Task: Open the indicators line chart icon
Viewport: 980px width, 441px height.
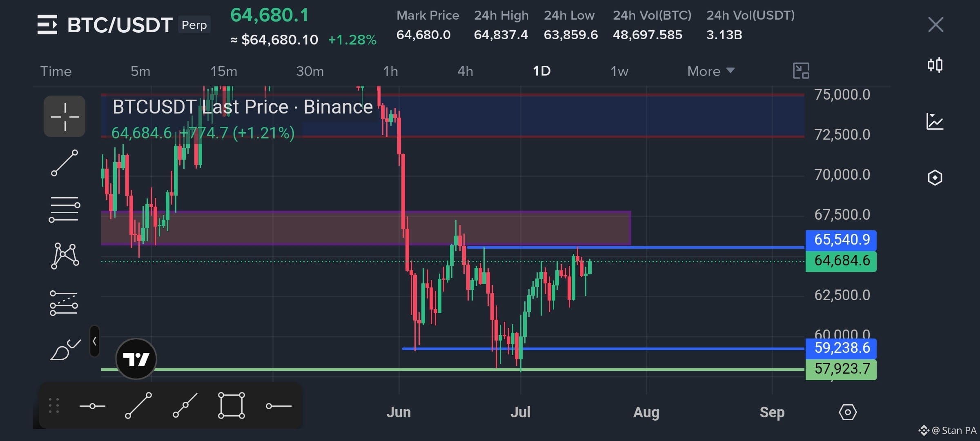Action: point(935,121)
